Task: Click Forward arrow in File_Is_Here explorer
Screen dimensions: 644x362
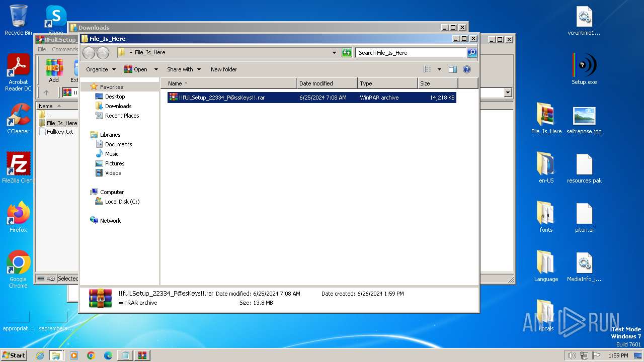Action: [103, 53]
